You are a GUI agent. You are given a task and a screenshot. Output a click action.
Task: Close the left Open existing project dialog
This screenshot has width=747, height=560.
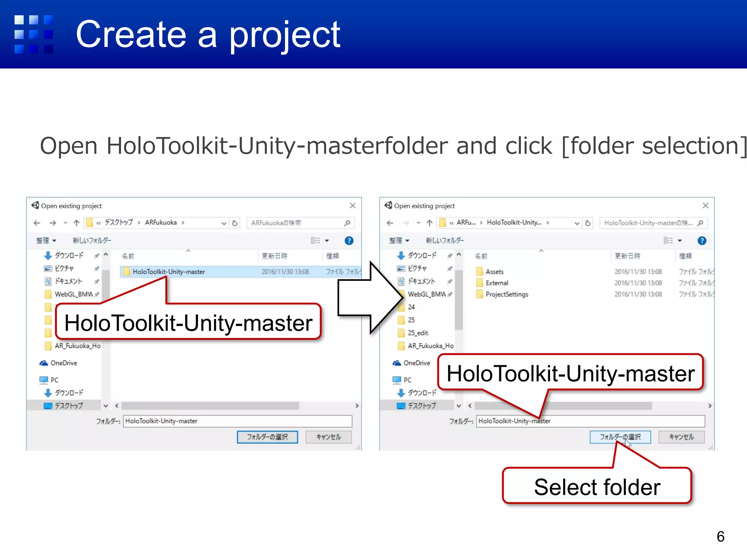[352, 206]
